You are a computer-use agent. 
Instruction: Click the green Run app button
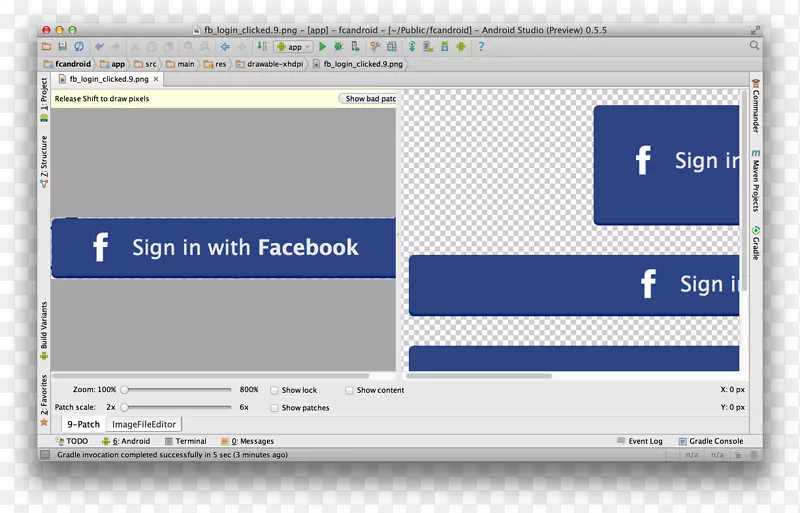coord(323,47)
